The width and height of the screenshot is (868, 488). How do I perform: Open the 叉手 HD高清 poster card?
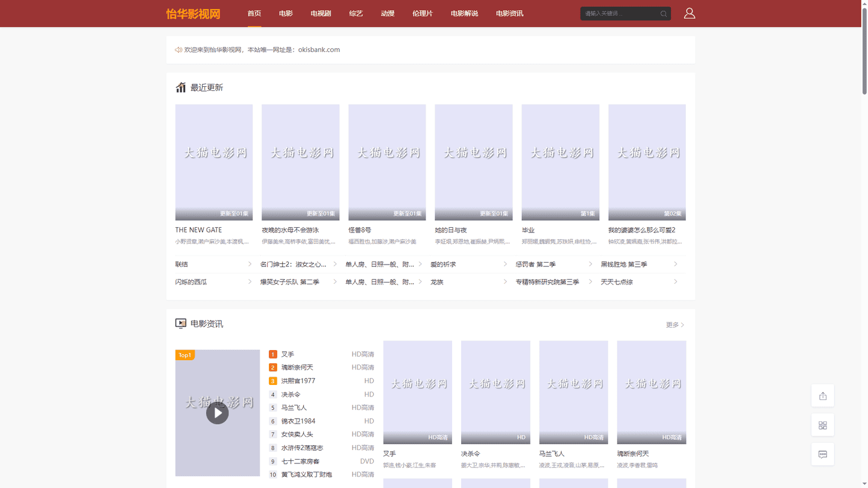418,392
